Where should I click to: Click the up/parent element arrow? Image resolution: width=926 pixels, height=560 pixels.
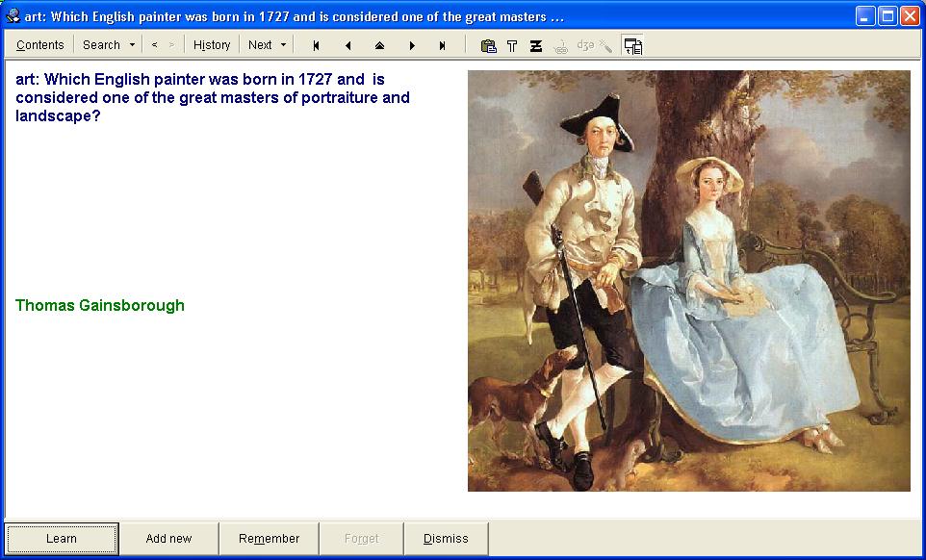(379, 45)
